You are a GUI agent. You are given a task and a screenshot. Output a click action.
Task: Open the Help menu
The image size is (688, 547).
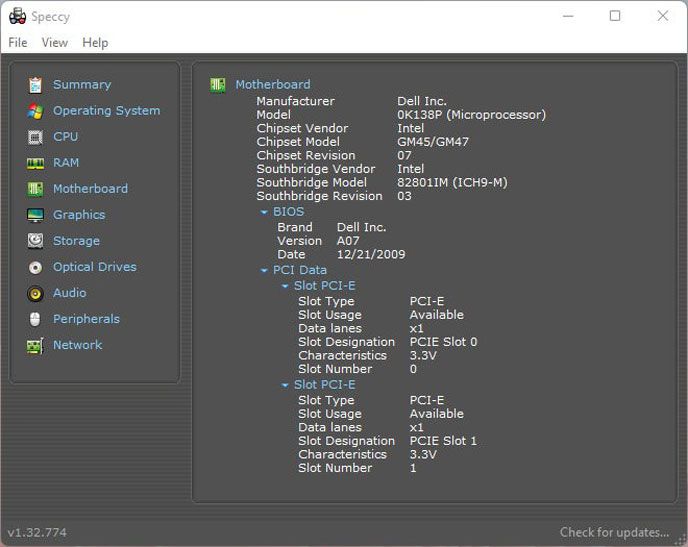pos(95,43)
